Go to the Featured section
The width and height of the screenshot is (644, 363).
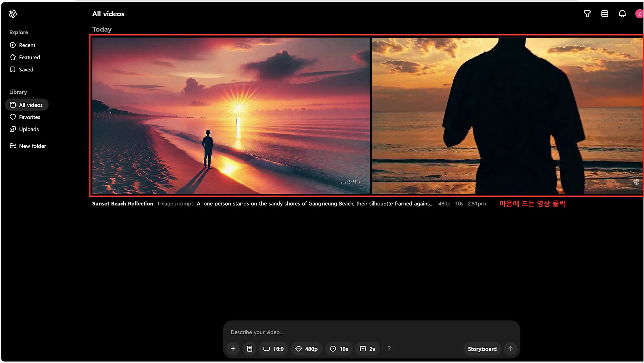[25, 57]
